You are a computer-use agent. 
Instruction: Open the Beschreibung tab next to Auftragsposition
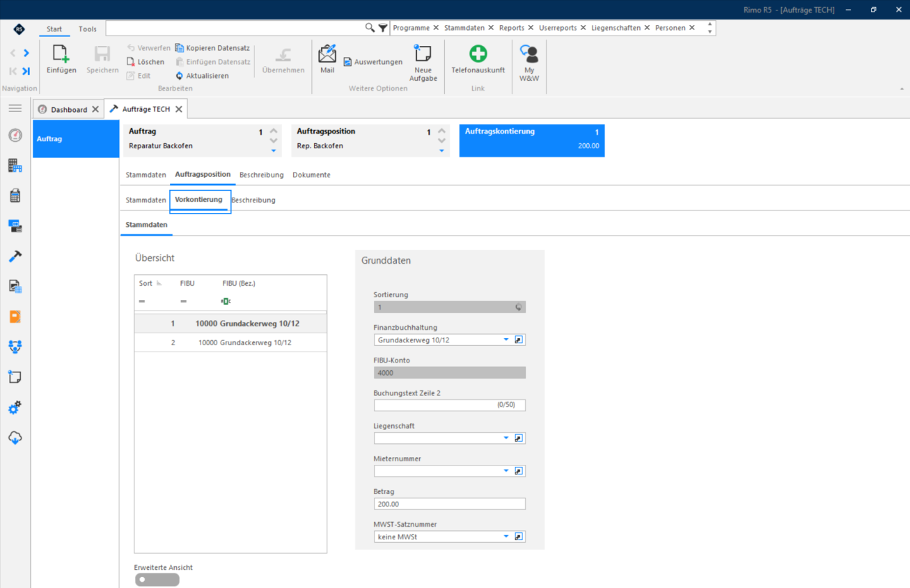[261, 175]
